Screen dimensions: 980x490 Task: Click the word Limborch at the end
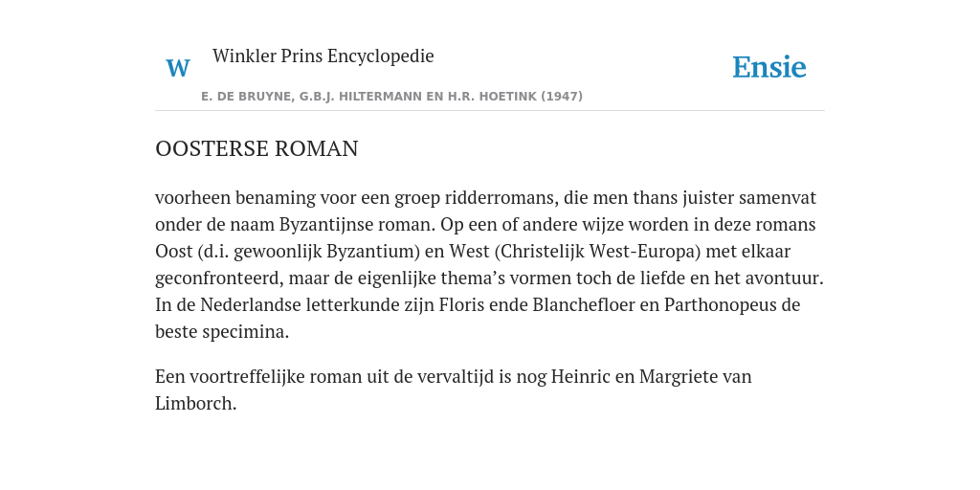pos(195,404)
